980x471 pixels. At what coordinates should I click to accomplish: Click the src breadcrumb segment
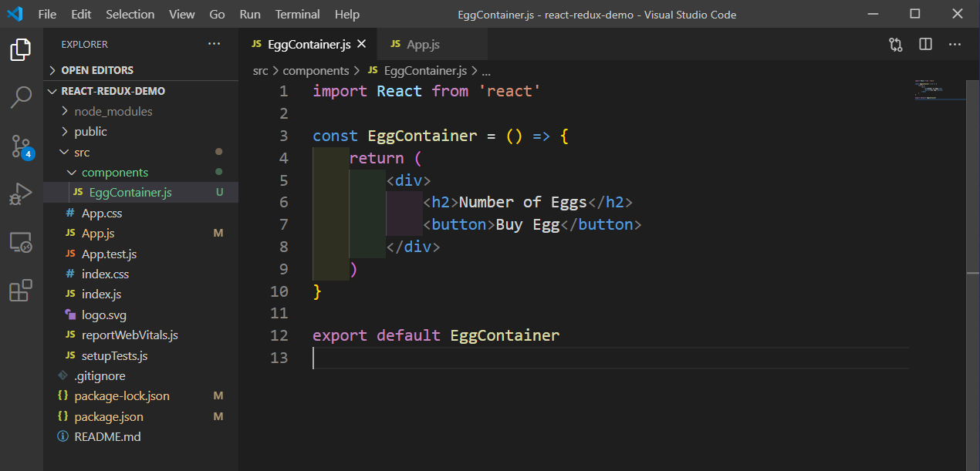[260, 71]
